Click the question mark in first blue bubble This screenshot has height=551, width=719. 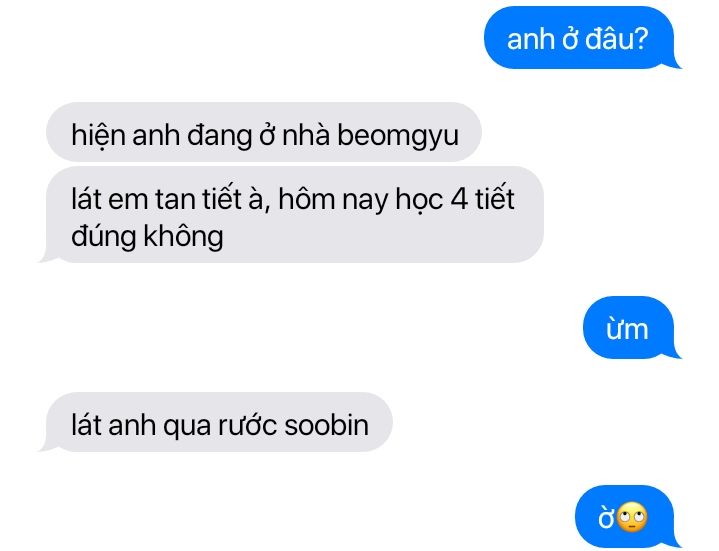coord(641,39)
